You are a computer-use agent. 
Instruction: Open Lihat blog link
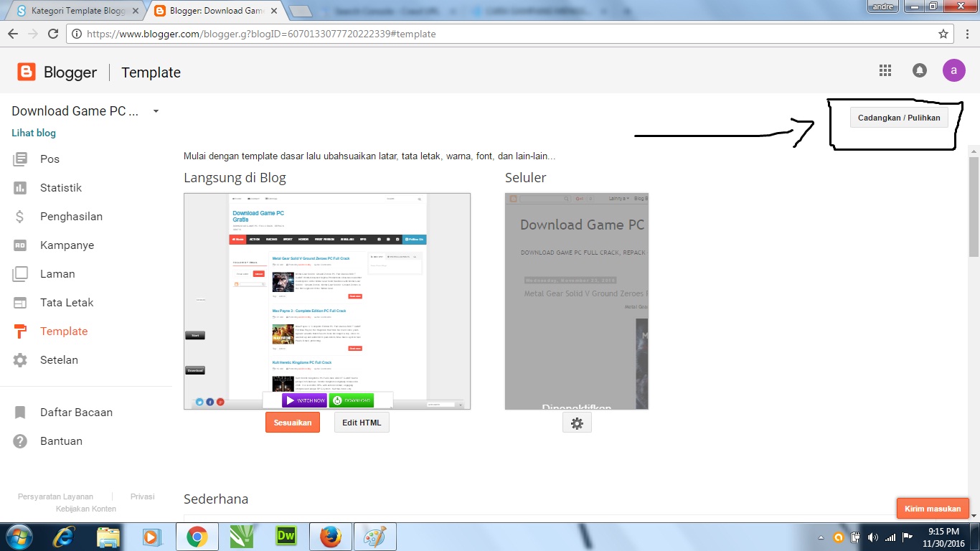pyautogui.click(x=33, y=133)
